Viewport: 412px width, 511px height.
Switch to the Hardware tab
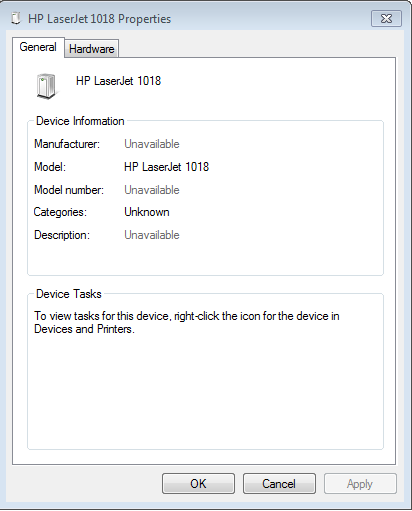[x=91, y=49]
